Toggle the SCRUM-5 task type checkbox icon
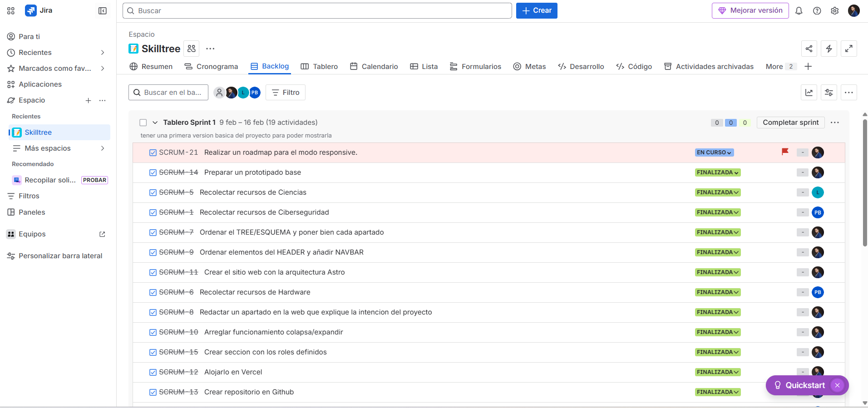868x408 pixels. click(153, 192)
